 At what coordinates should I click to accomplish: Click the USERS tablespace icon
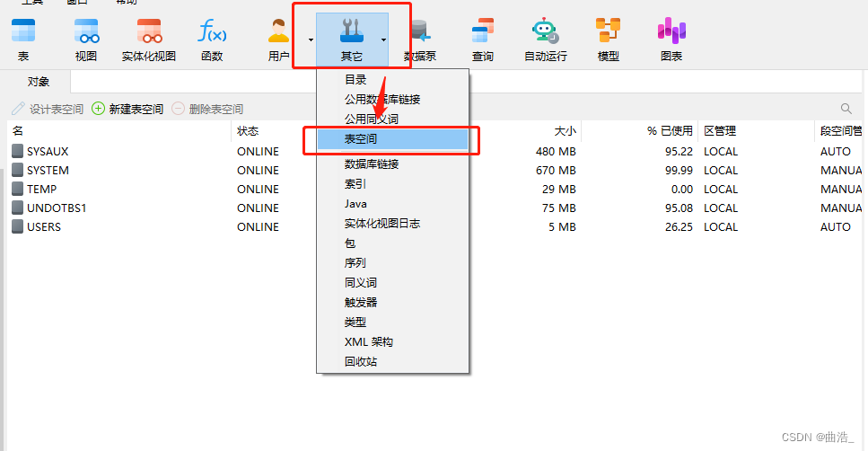pyautogui.click(x=18, y=226)
